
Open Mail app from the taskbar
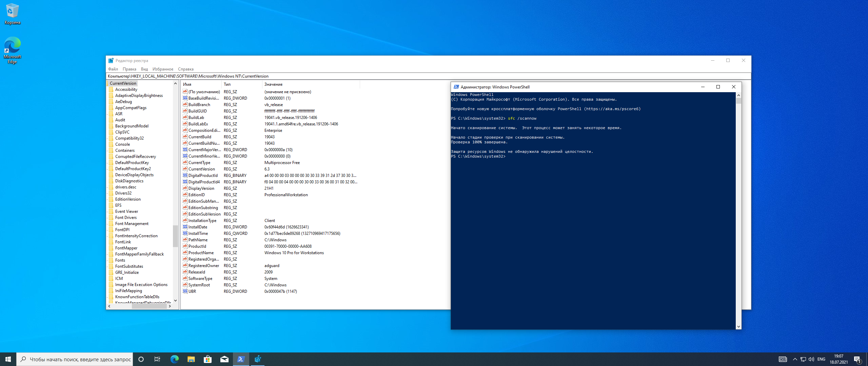pyautogui.click(x=224, y=359)
